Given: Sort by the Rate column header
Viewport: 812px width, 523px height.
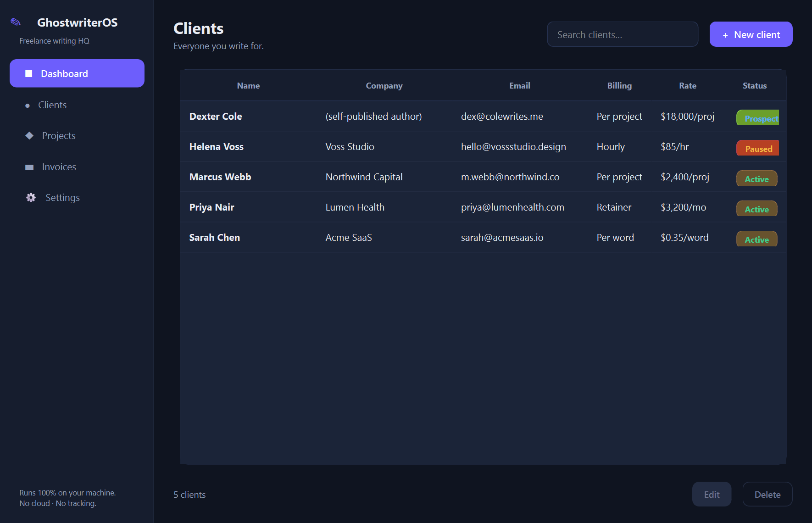Looking at the screenshot, I should 688,86.
